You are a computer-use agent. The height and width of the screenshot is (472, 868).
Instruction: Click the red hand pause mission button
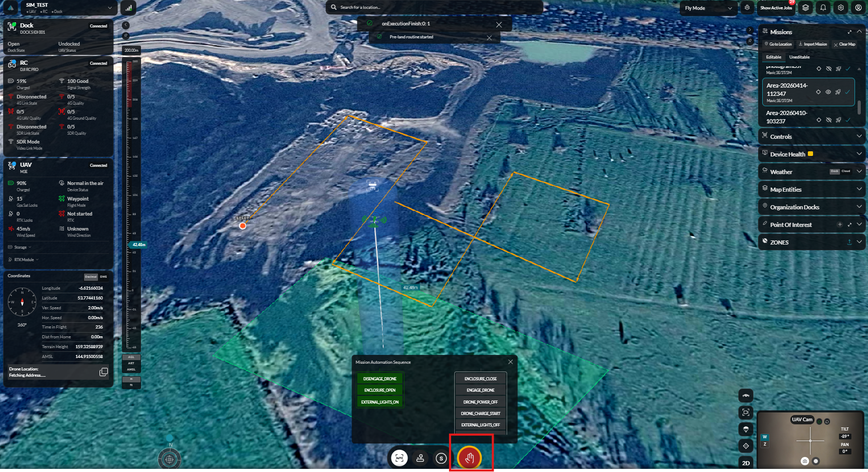tap(470, 458)
